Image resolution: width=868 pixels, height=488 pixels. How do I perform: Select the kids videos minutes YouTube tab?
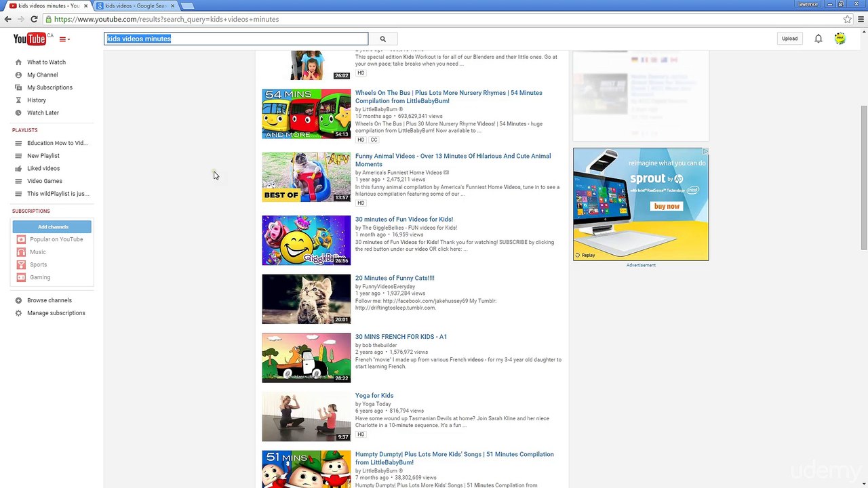pyautogui.click(x=47, y=5)
